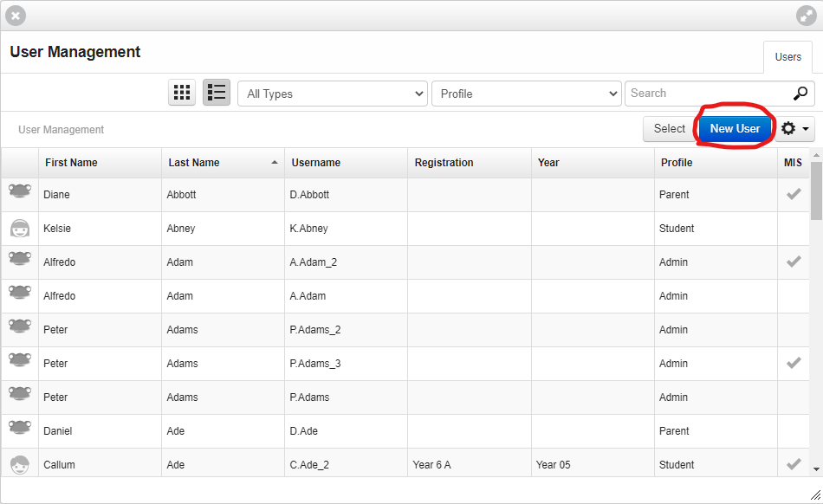Image resolution: width=823 pixels, height=504 pixels.
Task: Click MIS checkmark for A.Adam_2 row
Action: 794,262
